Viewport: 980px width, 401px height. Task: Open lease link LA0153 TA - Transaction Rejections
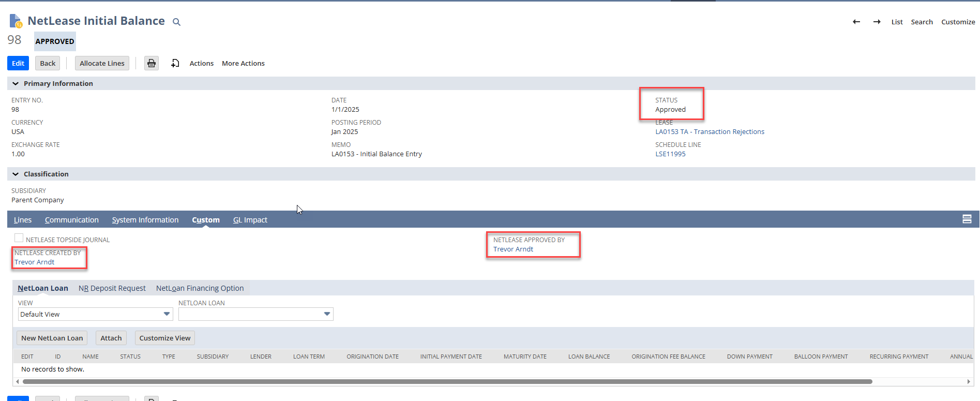(x=710, y=131)
